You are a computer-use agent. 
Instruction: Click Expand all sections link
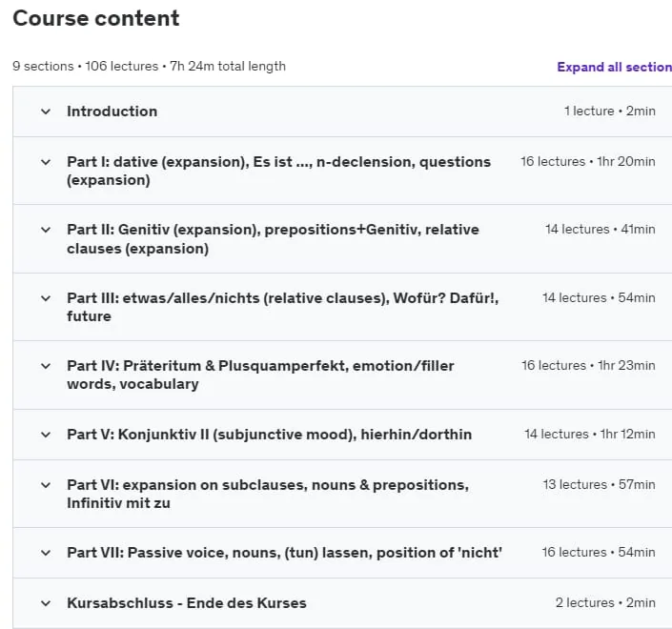(x=614, y=68)
